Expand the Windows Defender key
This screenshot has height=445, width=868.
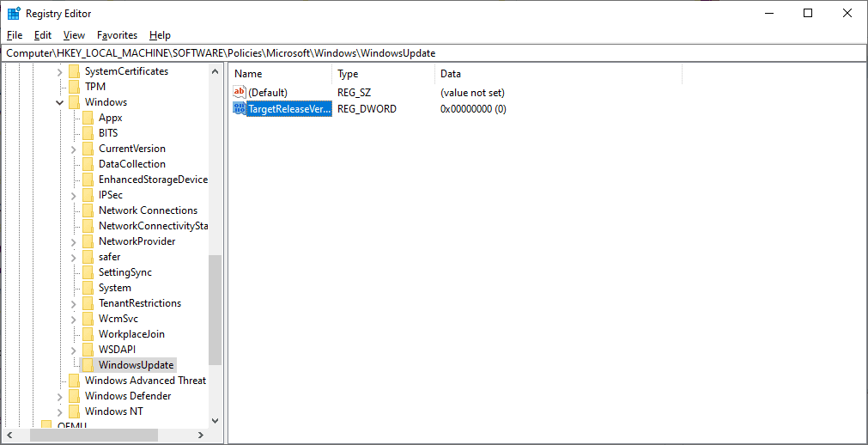point(60,396)
